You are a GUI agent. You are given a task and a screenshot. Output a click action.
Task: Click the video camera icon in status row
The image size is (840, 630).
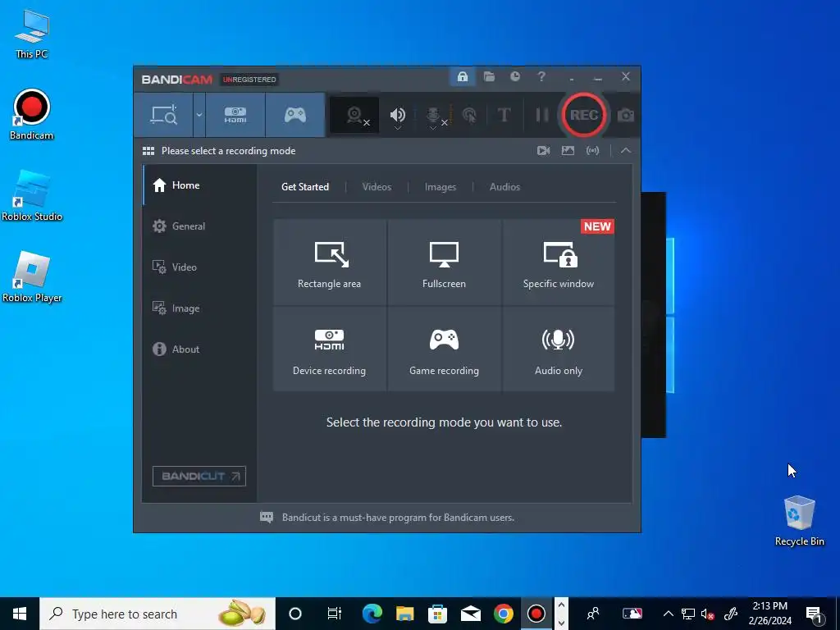tap(543, 151)
